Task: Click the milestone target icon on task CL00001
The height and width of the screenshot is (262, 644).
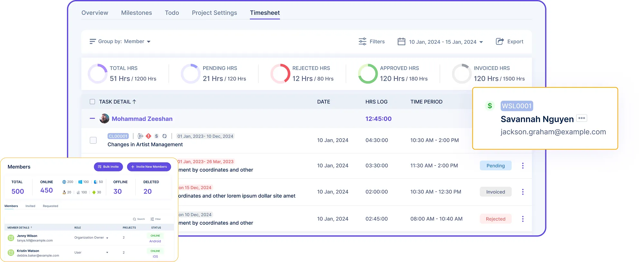Action: point(140,136)
